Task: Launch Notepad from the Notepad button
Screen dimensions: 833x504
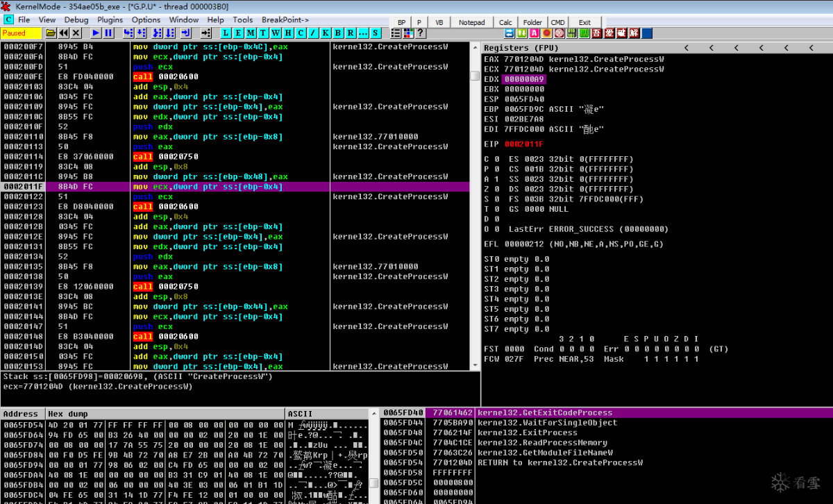Action: (x=472, y=22)
